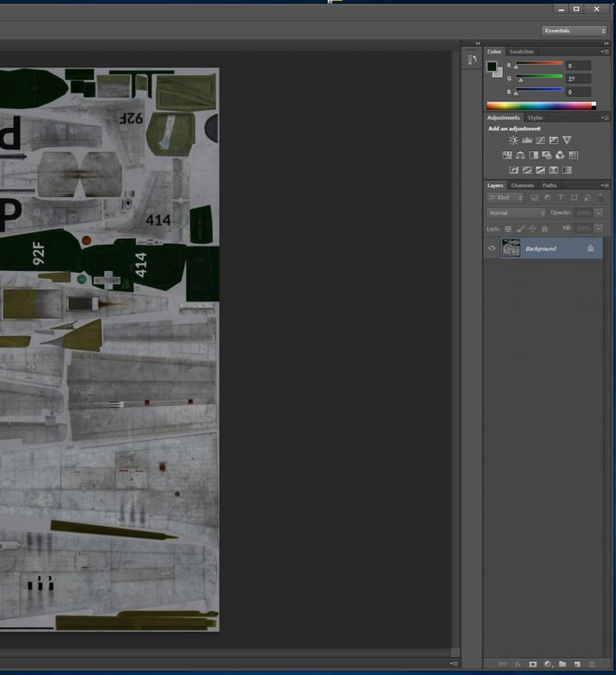Create a new layer
The height and width of the screenshot is (675, 616).
576,664
